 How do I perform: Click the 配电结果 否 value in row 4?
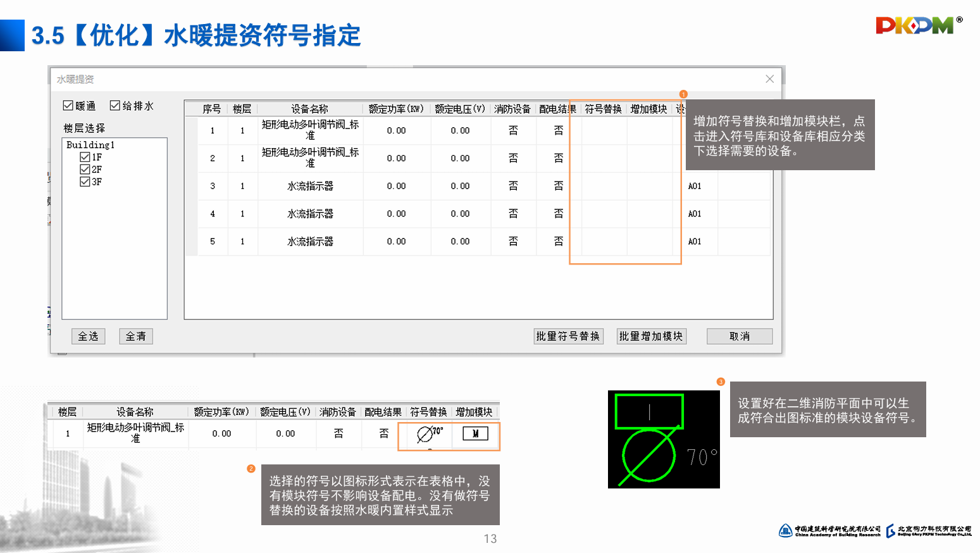point(558,214)
